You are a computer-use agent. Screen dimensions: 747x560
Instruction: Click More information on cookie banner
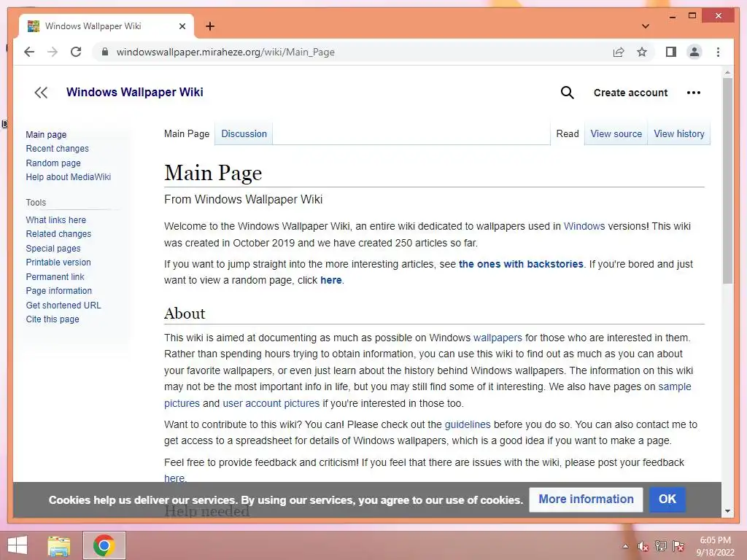coord(586,499)
